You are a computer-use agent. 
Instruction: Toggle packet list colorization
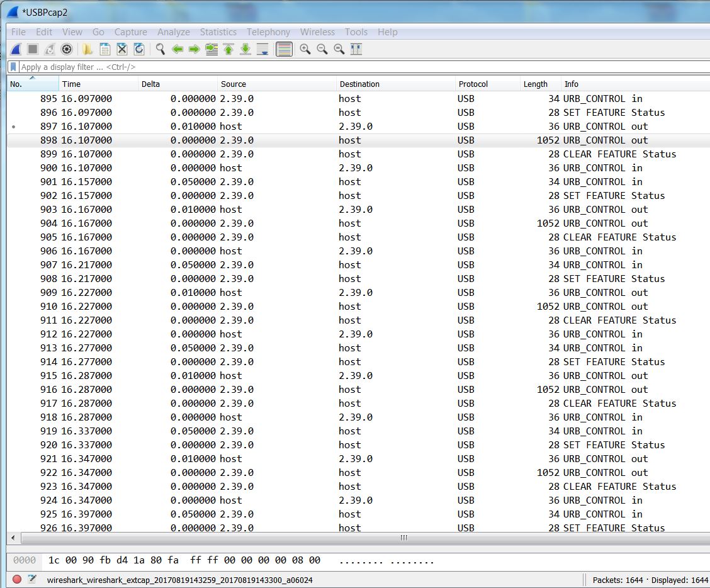coord(284,49)
